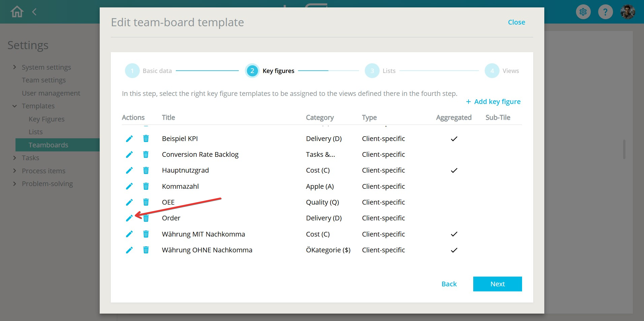Edit the Order key figure
Image resolution: width=644 pixels, height=321 pixels.
pyautogui.click(x=129, y=218)
